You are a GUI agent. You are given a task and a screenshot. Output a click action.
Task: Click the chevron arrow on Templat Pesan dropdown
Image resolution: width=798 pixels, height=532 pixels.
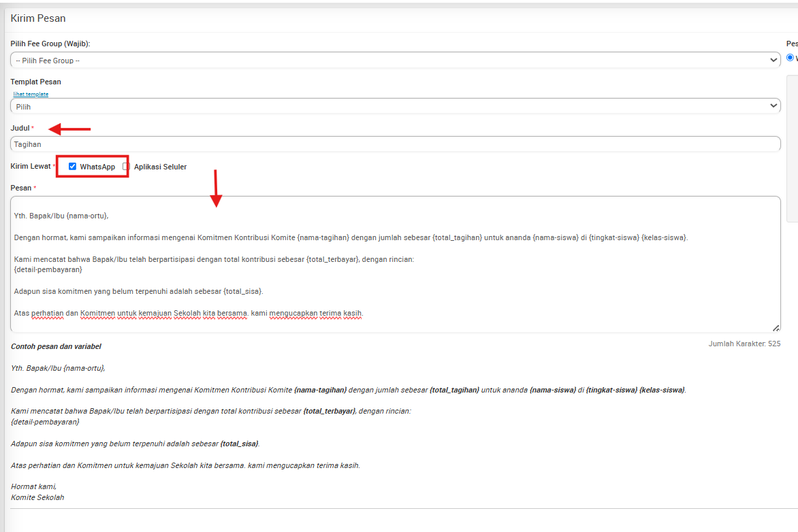pos(773,106)
